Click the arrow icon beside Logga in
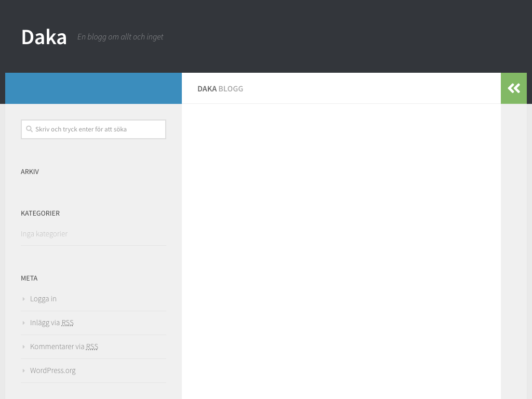Image resolution: width=532 pixels, height=399 pixels. point(24,299)
